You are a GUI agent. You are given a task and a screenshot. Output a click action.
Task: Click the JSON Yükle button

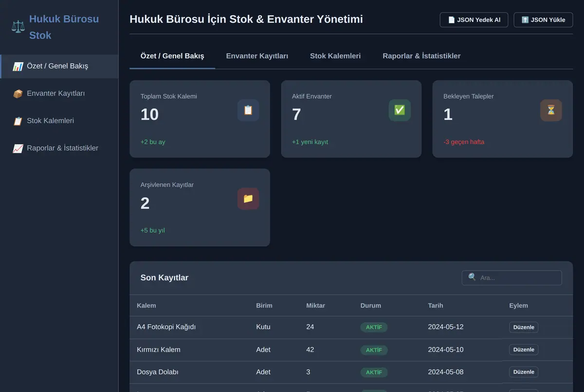pyautogui.click(x=543, y=20)
